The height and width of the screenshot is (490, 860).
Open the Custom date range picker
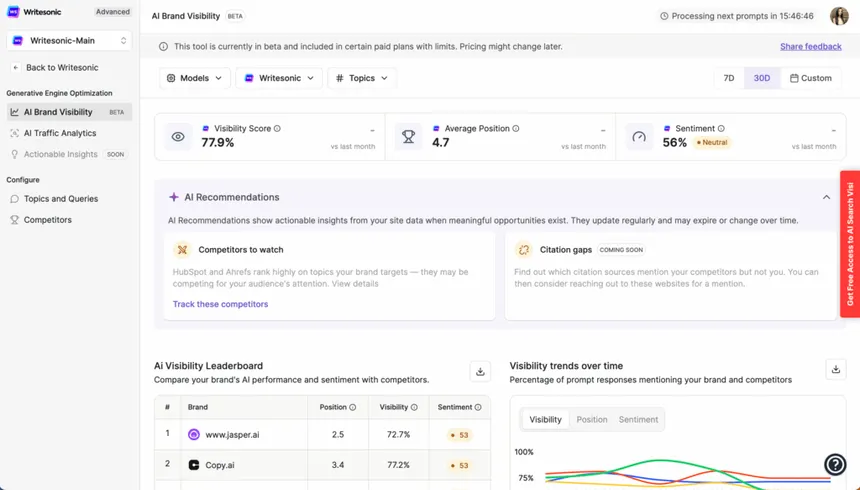pos(811,78)
